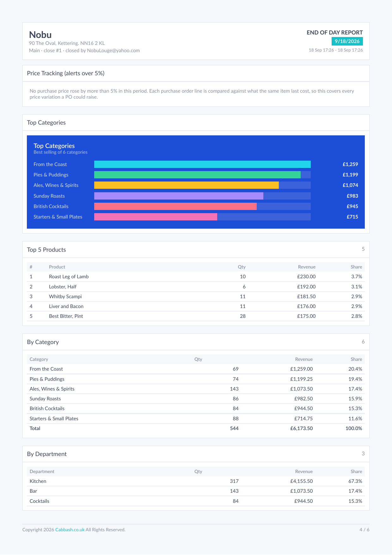This screenshot has width=392, height=555.
Task: Select the Roast Leg of Lamb product row
Action: coord(196,277)
